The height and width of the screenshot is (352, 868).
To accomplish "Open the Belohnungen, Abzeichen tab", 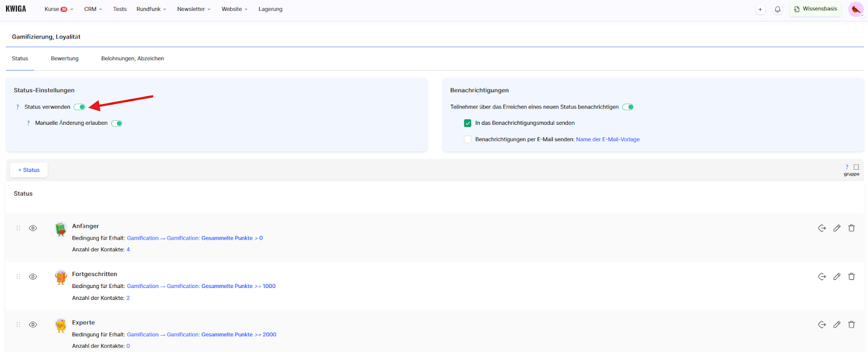I will 132,59.
